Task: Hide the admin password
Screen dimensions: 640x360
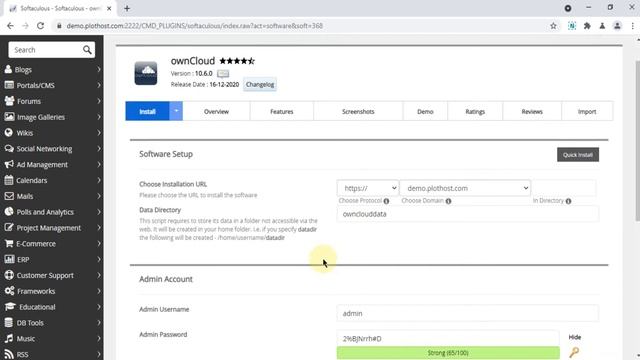Action: [575, 337]
